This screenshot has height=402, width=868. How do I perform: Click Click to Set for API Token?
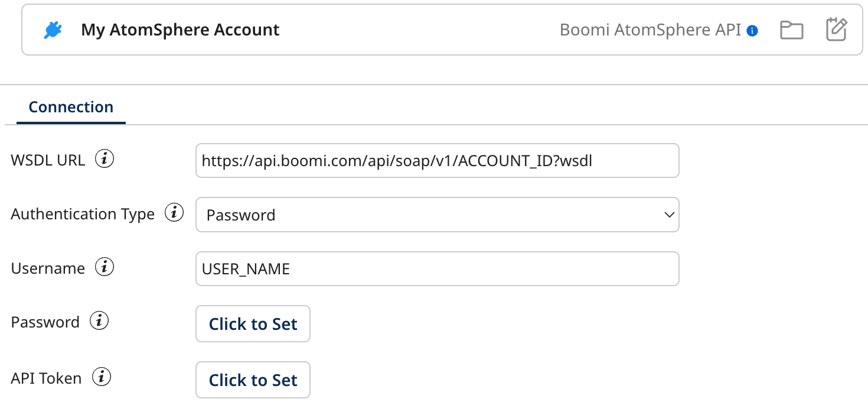pos(253,380)
